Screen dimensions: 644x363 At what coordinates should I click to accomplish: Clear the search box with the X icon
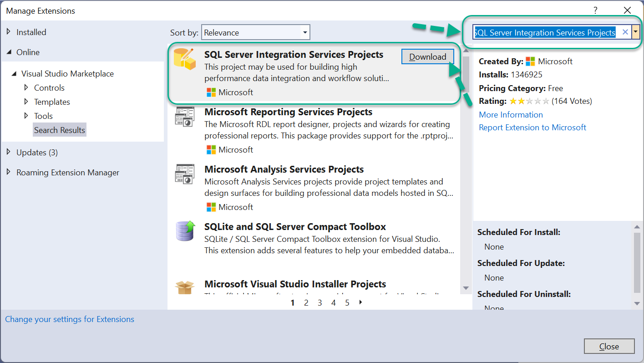pyautogui.click(x=625, y=32)
